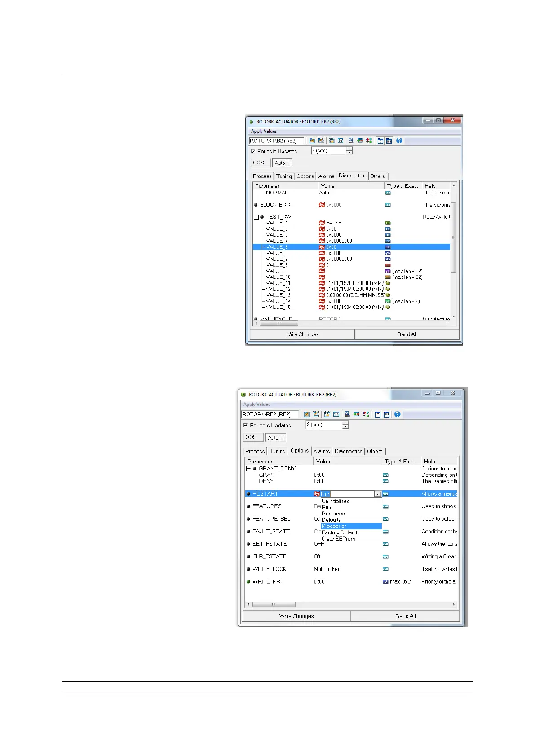Click the dashed-border notepad toolbar icon in upper window
Viewport: 535px width, 756px height.
point(321,141)
